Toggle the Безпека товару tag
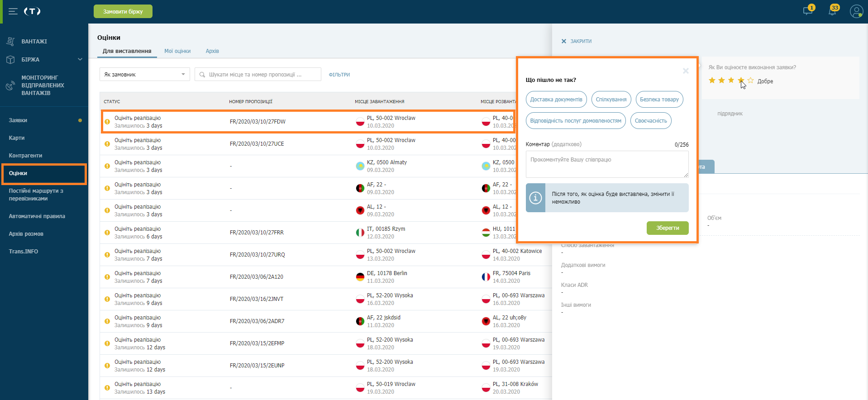868x400 pixels. tap(659, 100)
